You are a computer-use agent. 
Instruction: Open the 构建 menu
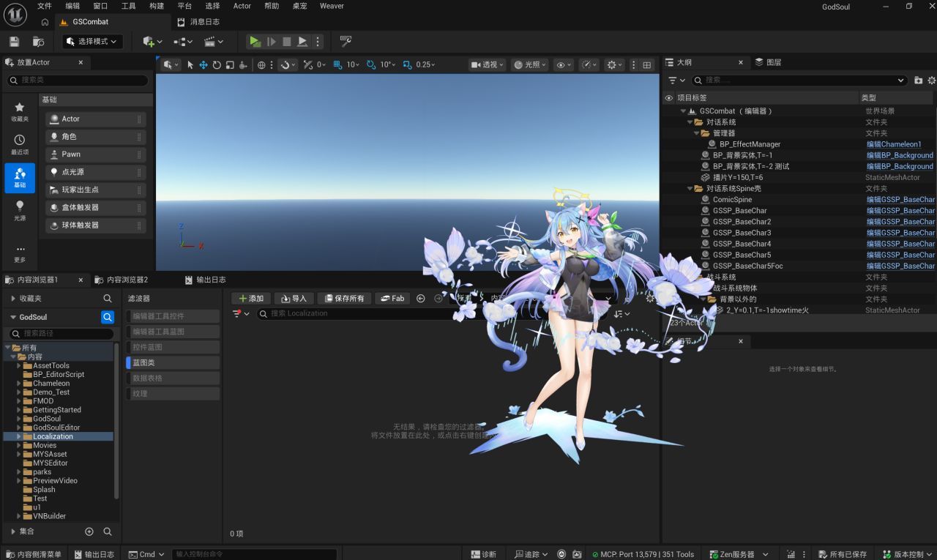point(157,6)
